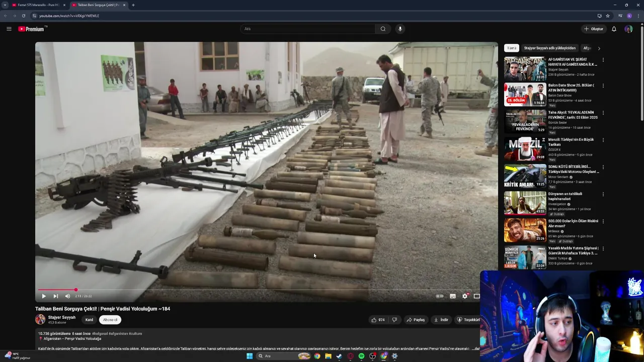
Task: Open the Stajyer Seyyah channel name link
Action: [x=62, y=317]
